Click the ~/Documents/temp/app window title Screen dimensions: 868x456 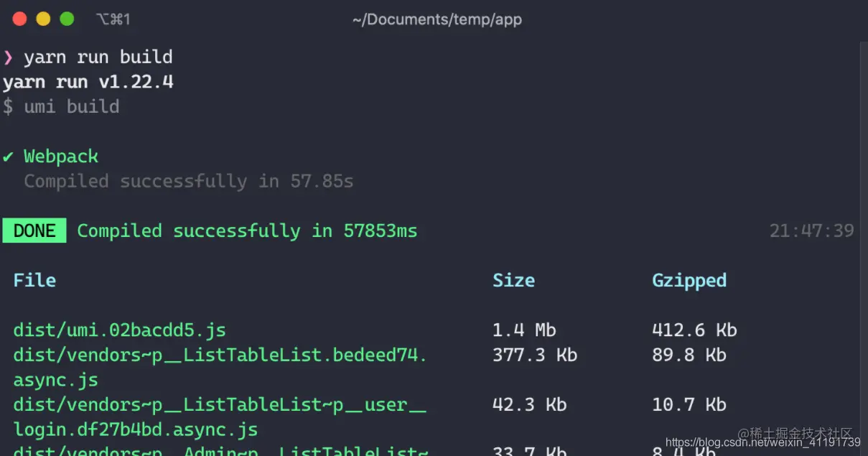click(437, 20)
